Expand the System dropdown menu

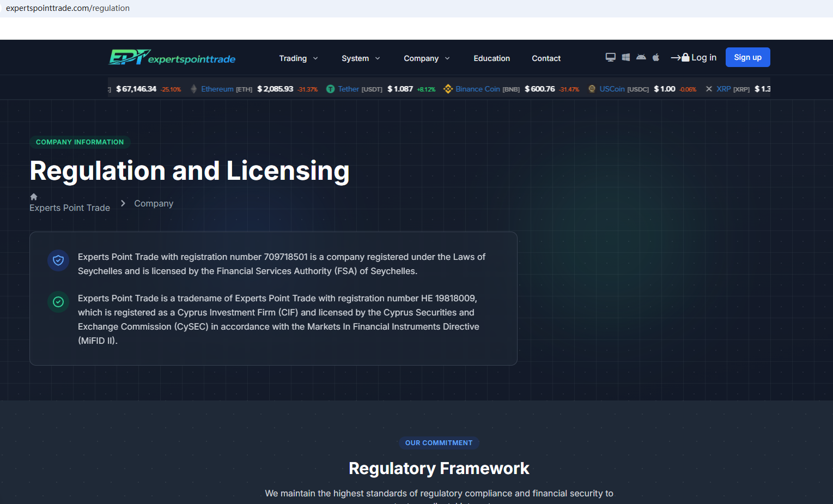tap(360, 58)
